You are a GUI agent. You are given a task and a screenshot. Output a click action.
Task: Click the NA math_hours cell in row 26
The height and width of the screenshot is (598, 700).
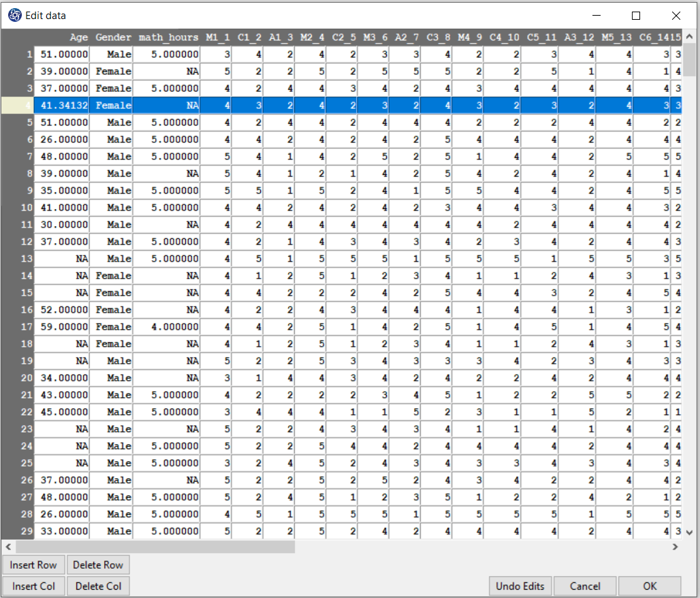[x=166, y=480]
